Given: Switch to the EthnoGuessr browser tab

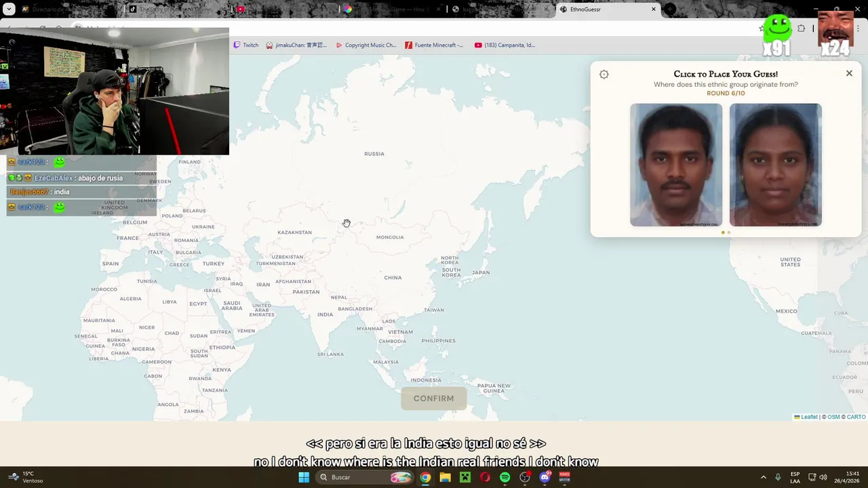Looking at the screenshot, I should point(607,9).
